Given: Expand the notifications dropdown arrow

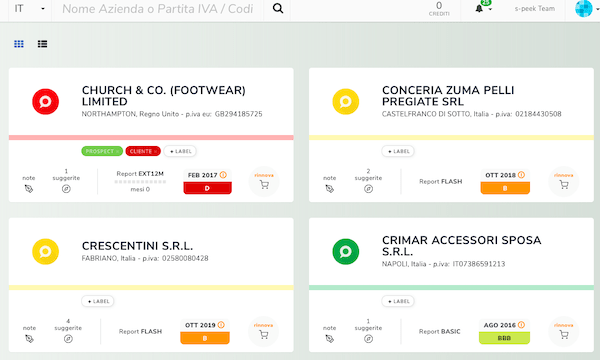Looking at the screenshot, I should [490, 9].
